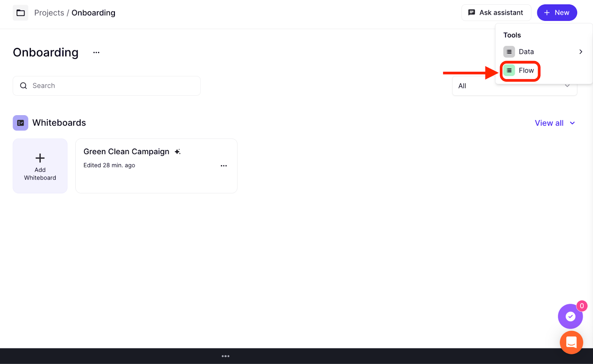
Task: Click the Search input field
Action: [111, 86]
